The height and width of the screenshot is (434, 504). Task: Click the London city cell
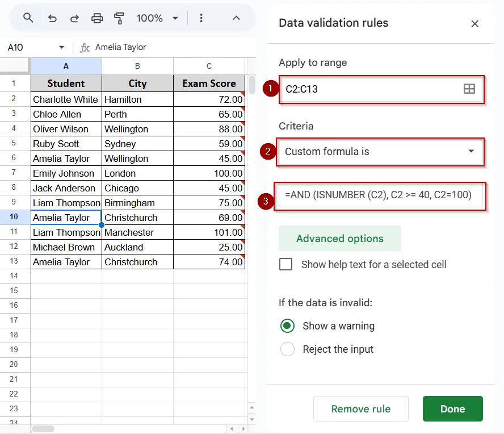137,173
